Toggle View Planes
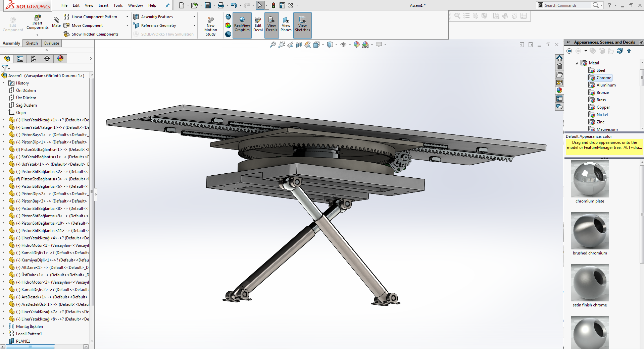 click(x=286, y=24)
